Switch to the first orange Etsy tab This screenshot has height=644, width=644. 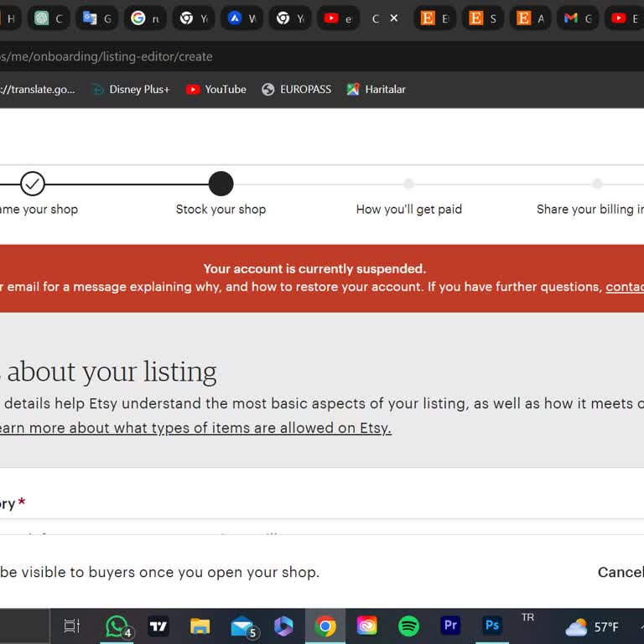(435, 18)
